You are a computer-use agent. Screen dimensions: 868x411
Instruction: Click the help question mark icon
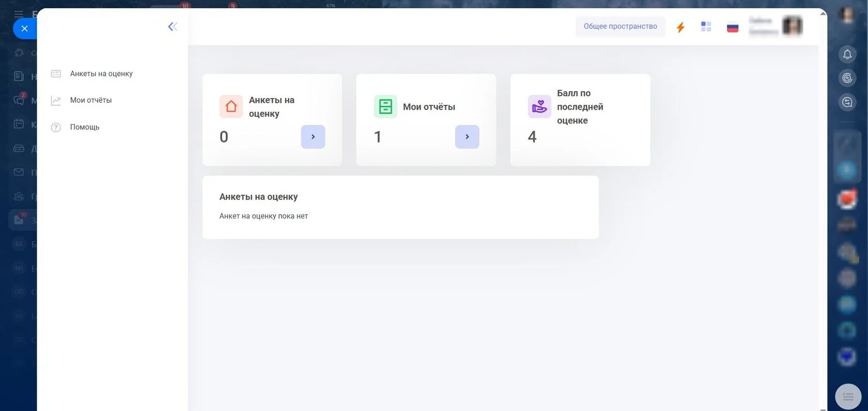tap(56, 127)
